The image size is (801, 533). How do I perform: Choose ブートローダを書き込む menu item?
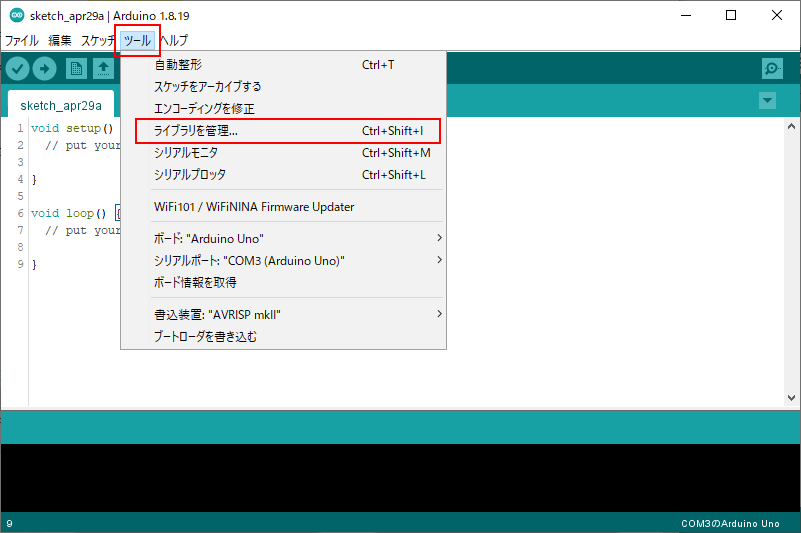tap(205, 336)
